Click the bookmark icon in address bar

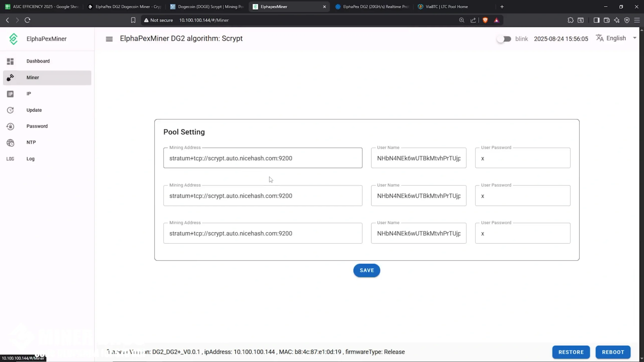click(x=133, y=20)
